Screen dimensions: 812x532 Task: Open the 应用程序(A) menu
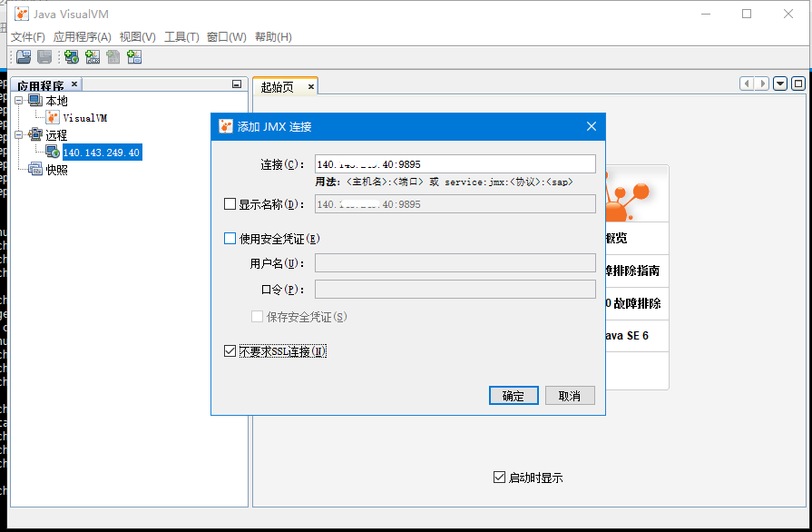point(82,37)
